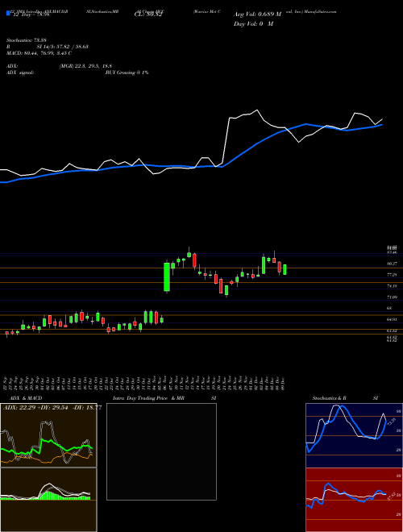Viewport: 403px width, 532px height.
Task: Click the tall green gap-up candlestick
Action: (167, 276)
